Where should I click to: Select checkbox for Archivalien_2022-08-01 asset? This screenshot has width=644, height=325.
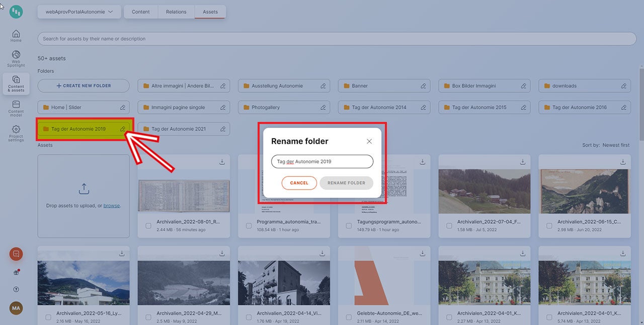click(x=148, y=226)
